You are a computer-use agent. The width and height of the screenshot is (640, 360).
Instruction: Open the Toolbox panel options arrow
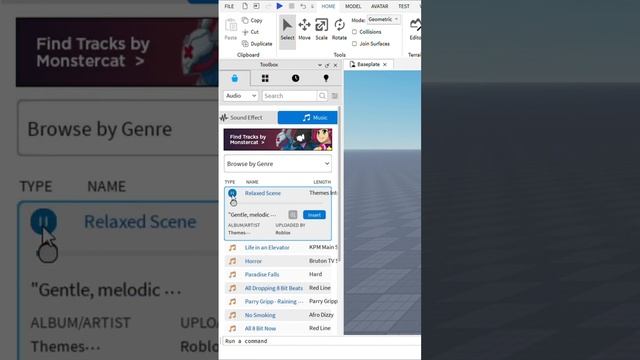(320, 65)
